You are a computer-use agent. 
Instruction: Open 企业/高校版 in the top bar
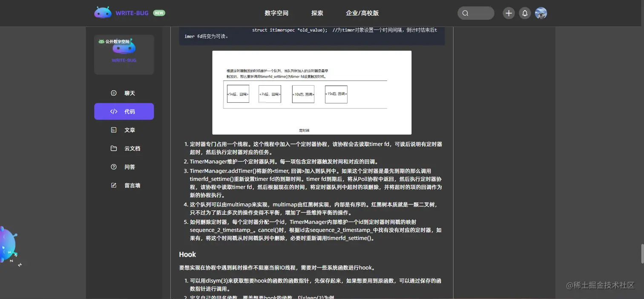(362, 13)
